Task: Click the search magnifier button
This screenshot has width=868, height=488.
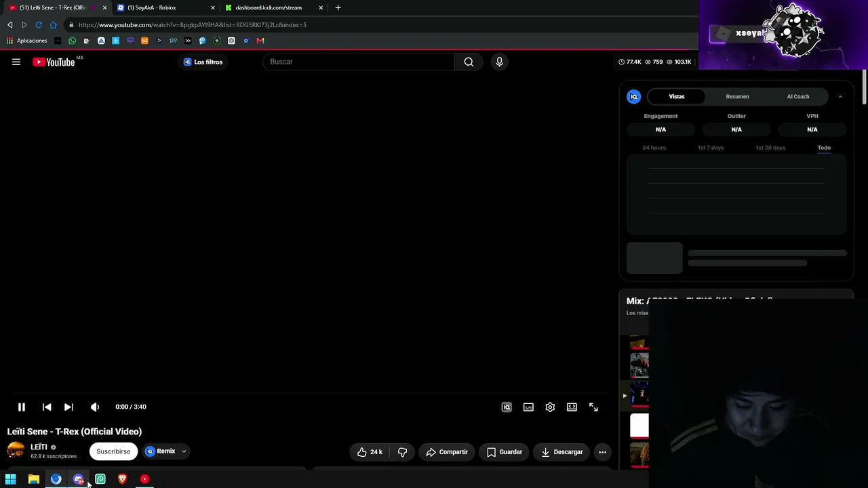Action: click(x=469, y=62)
